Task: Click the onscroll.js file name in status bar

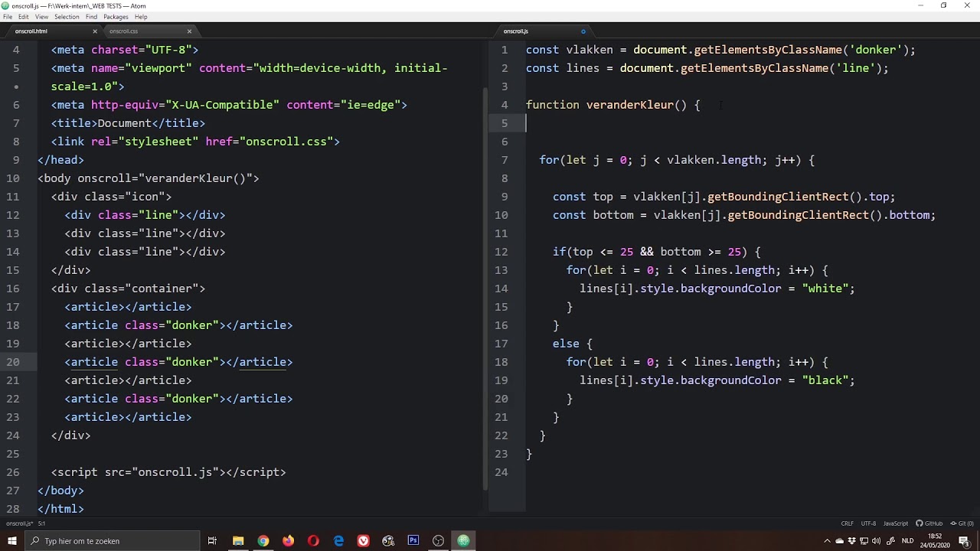Action: click(x=19, y=523)
